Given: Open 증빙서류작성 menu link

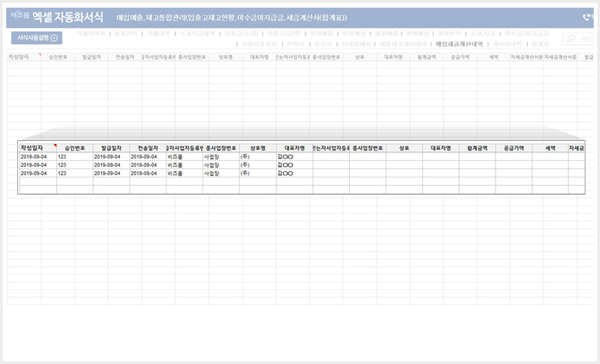Looking at the screenshot, I should (x=259, y=44).
